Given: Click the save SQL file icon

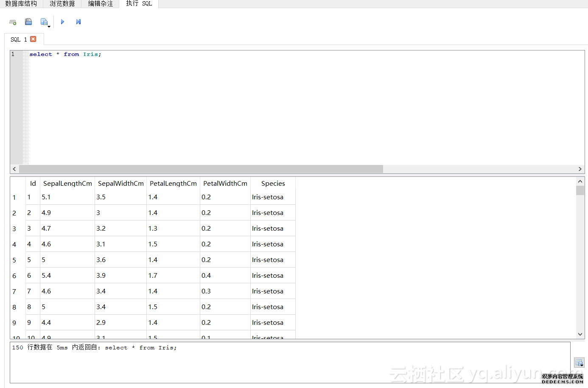Looking at the screenshot, I should coord(44,22).
